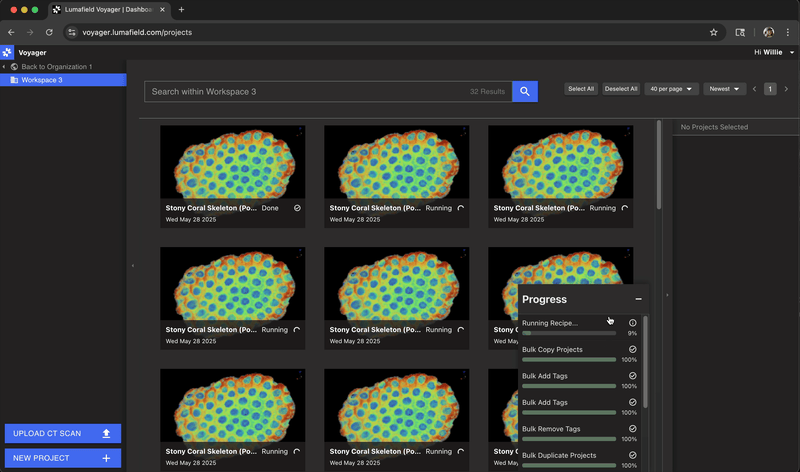Viewport: 800px width, 472px height.
Task: Click the Select All button
Action: [581, 89]
